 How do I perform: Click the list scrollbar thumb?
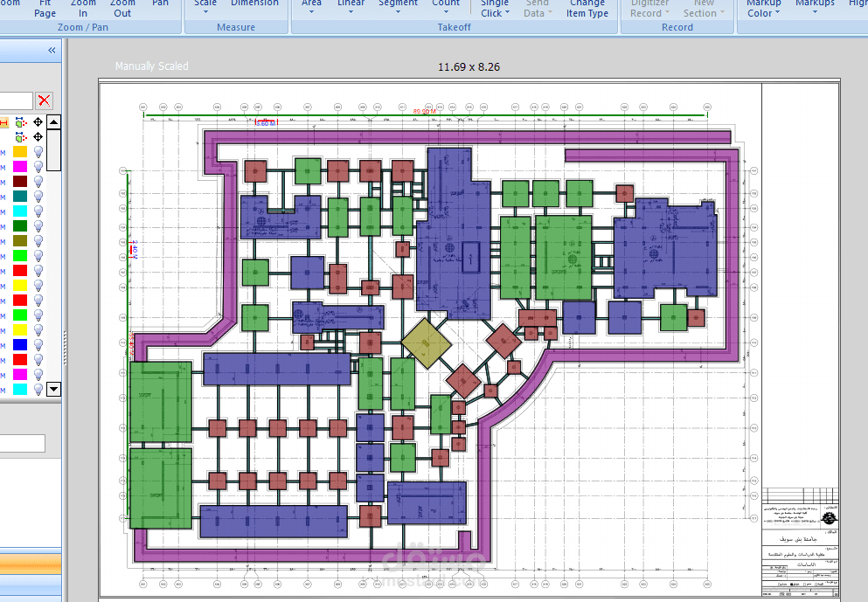pos(53,150)
